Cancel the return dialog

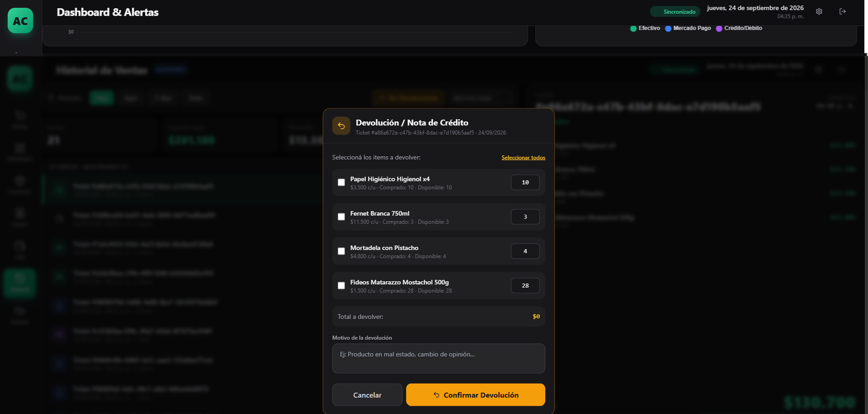pos(367,395)
